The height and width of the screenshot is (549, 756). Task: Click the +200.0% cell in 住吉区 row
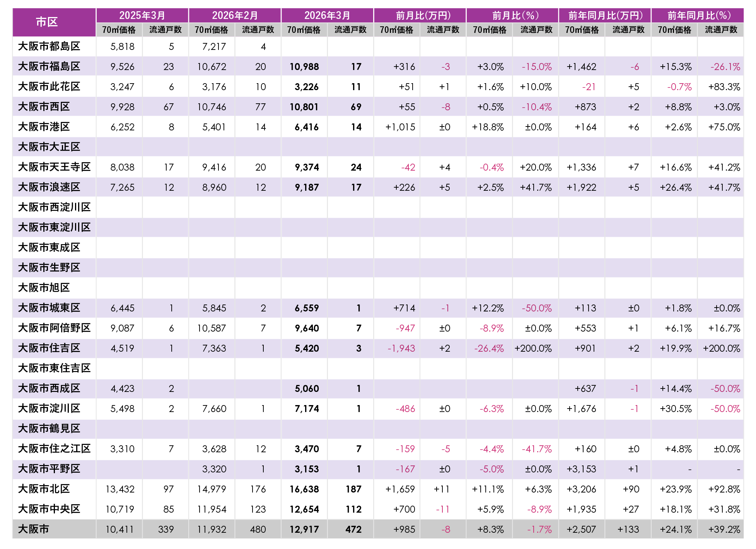click(x=533, y=348)
